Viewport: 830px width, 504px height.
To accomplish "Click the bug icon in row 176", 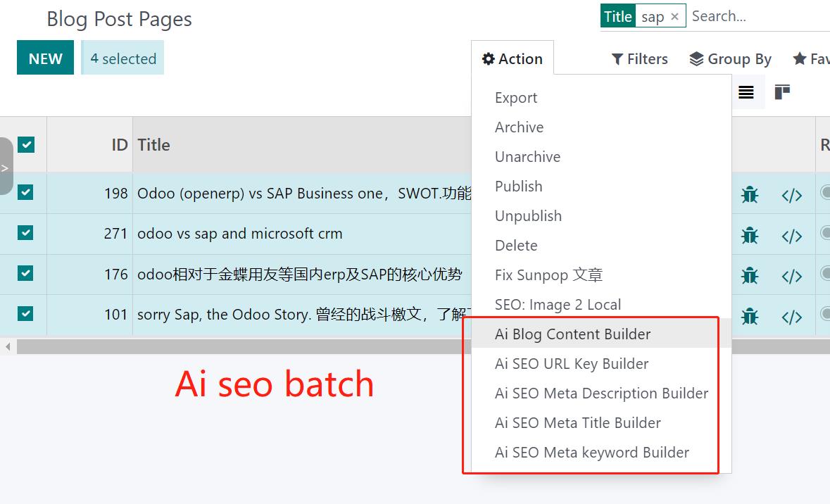I will coord(750,276).
